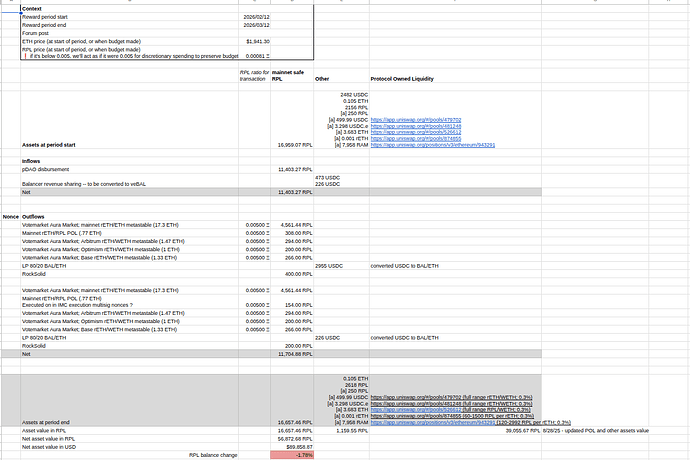Screen dimensions: 690x460
Task: Select the RPL ratio for transaction column header
Action: point(254,75)
